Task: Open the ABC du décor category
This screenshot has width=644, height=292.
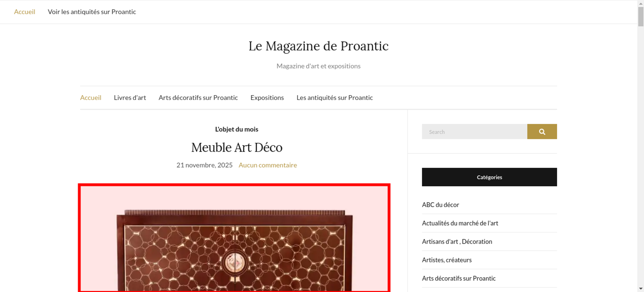Action: pos(440,205)
